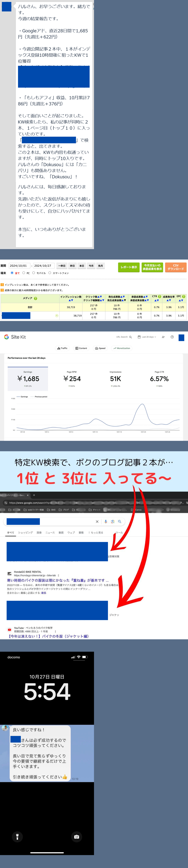Select the スマートフォン radio button
Viewport: 188px width, 868px height.
pos(50,273)
